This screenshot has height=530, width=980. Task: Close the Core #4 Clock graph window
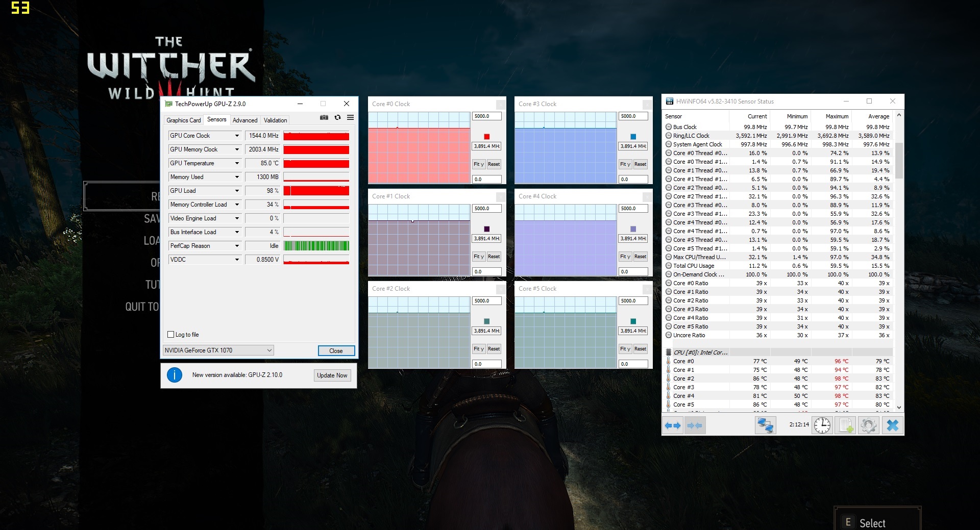coord(647,196)
